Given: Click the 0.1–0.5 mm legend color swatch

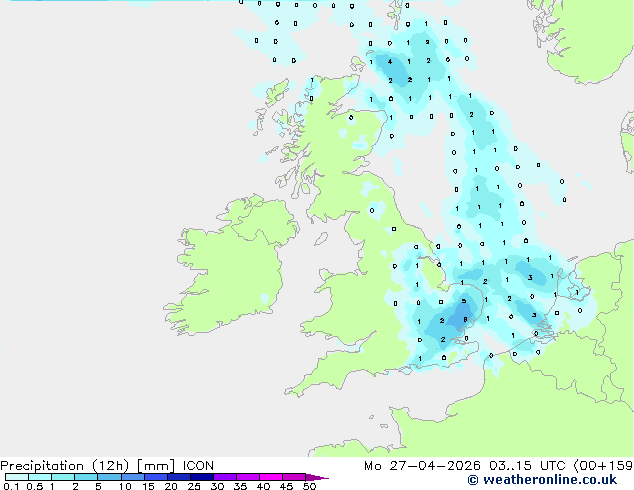Looking at the screenshot, I should pos(17,477).
